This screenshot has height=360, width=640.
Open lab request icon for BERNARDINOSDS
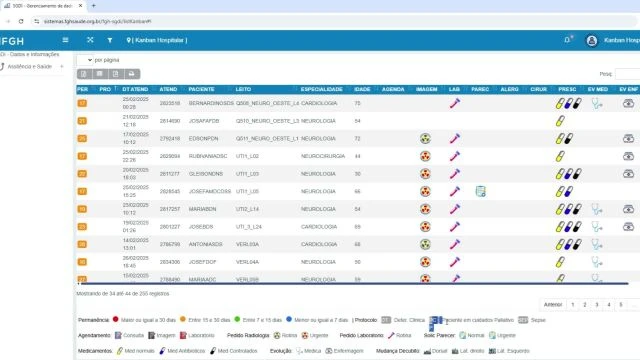click(455, 103)
